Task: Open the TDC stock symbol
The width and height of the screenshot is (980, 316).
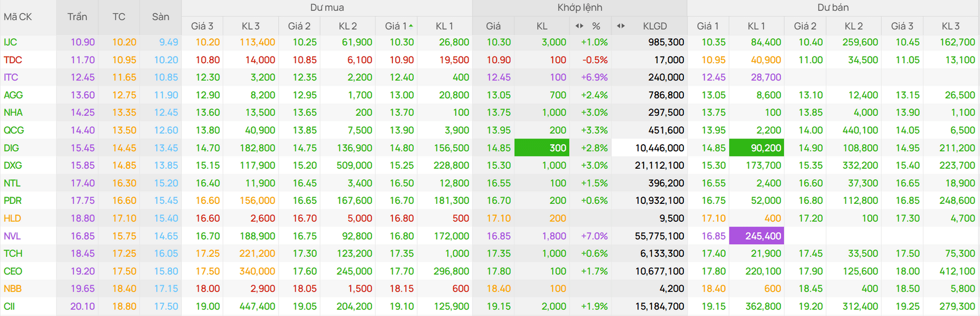Action: click(x=13, y=60)
